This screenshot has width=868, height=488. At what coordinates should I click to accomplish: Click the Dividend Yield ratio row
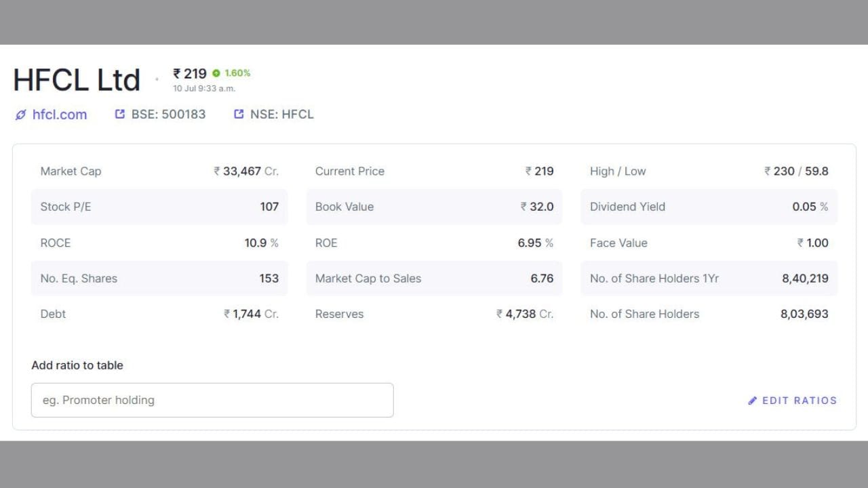(x=709, y=207)
